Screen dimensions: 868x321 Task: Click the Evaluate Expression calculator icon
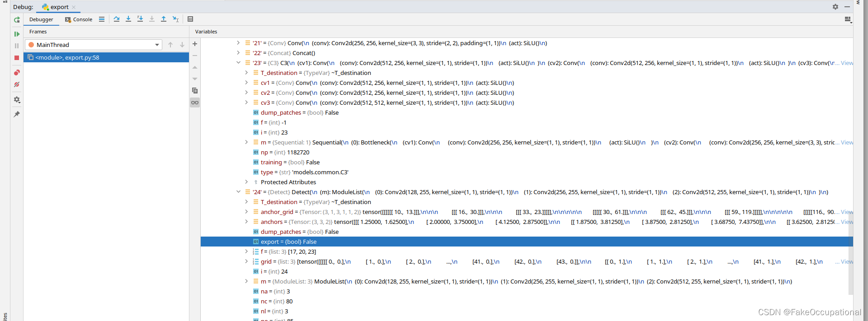(x=190, y=19)
